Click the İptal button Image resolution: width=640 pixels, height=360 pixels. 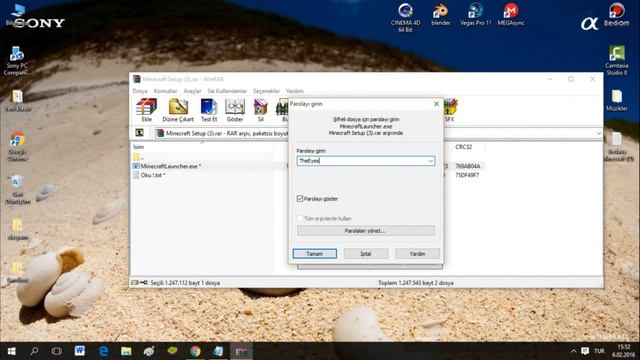tap(366, 253)
